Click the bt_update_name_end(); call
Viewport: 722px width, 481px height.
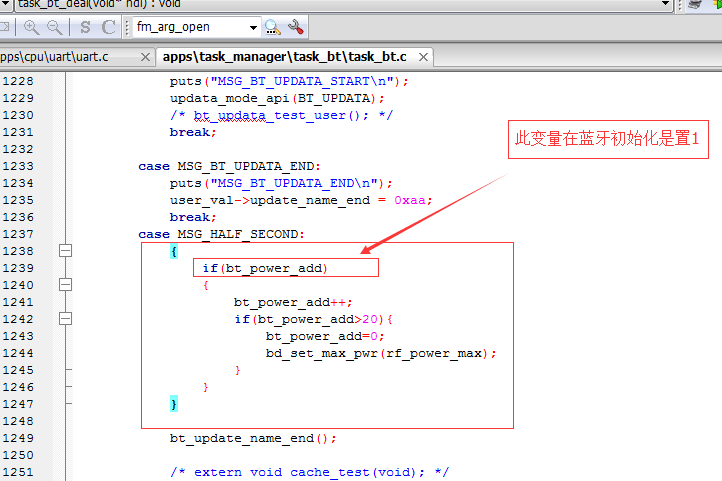(253, 438)
